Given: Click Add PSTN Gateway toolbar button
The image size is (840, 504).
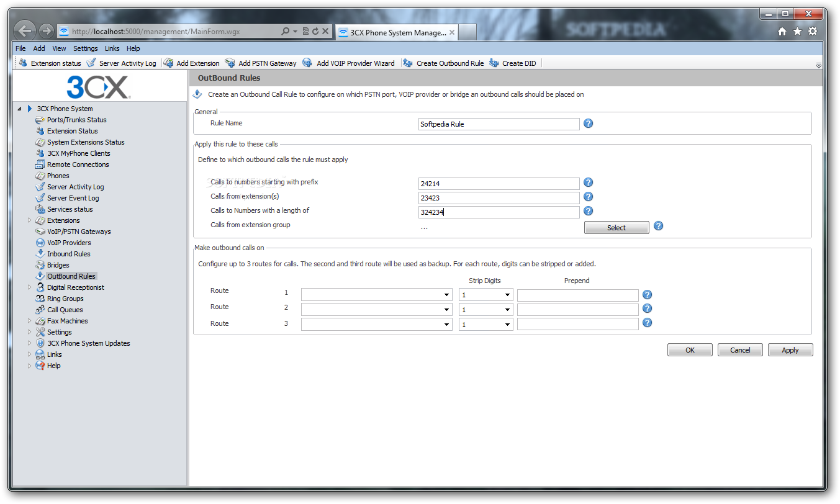Looking at the screenshot, I should click(261, 63).
